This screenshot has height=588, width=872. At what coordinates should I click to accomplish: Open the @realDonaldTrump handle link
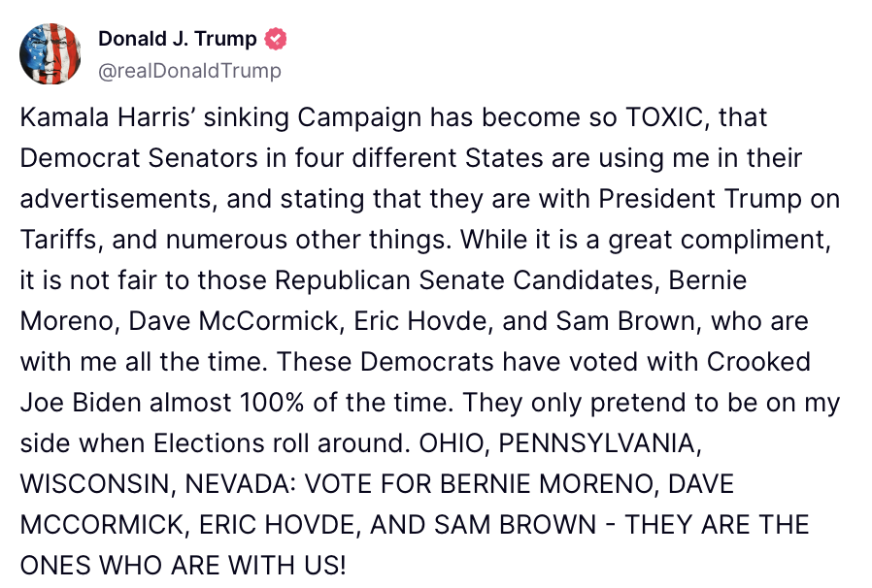pyautogui.click(x=189, y=71)
